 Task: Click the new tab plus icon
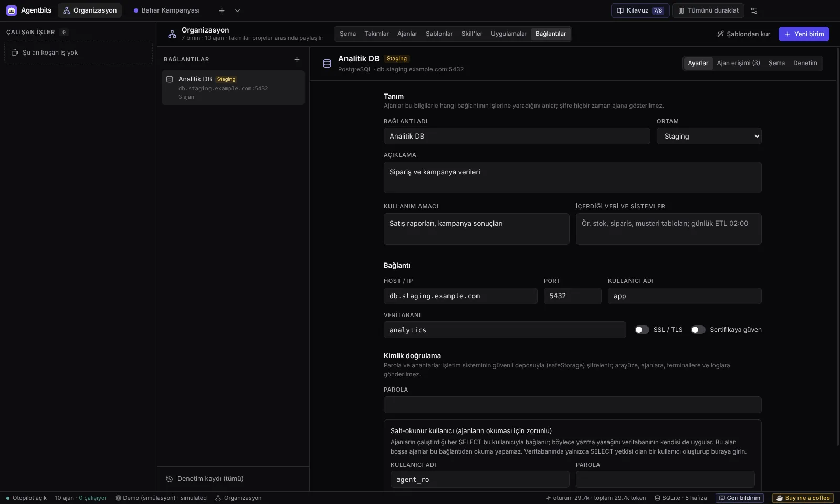pos(222,10)
